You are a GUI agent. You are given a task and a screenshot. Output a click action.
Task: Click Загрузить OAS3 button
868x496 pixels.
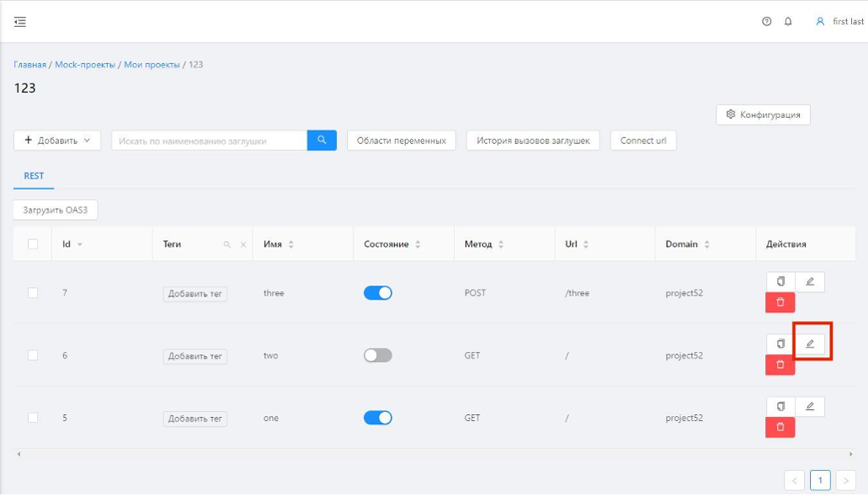pyautogui.click(x=56, y=210)
